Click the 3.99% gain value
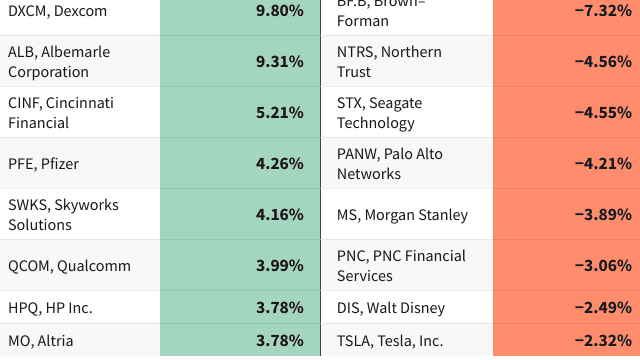This screenshot has height=360, width=640. [280, 266]
